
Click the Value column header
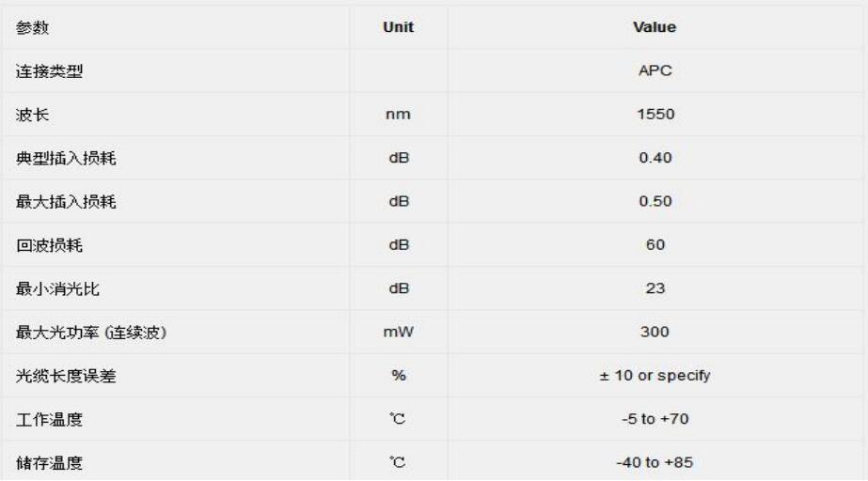[655, 28]
